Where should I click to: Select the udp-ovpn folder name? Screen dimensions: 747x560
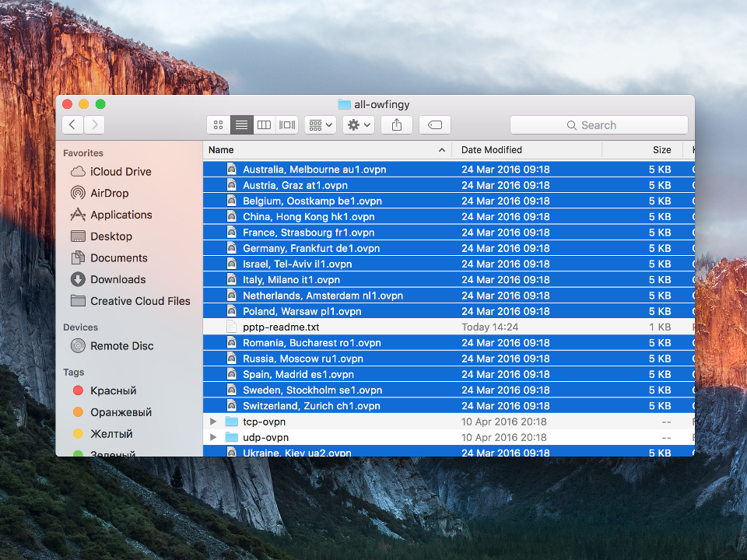tap(265, 437)
